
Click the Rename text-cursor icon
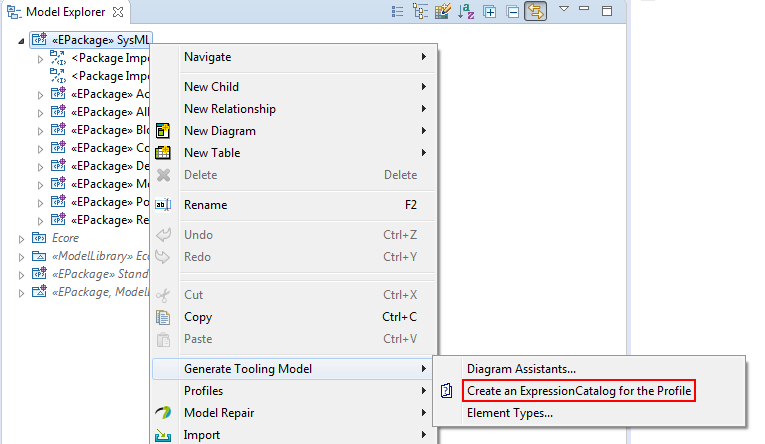pos(163,205)
